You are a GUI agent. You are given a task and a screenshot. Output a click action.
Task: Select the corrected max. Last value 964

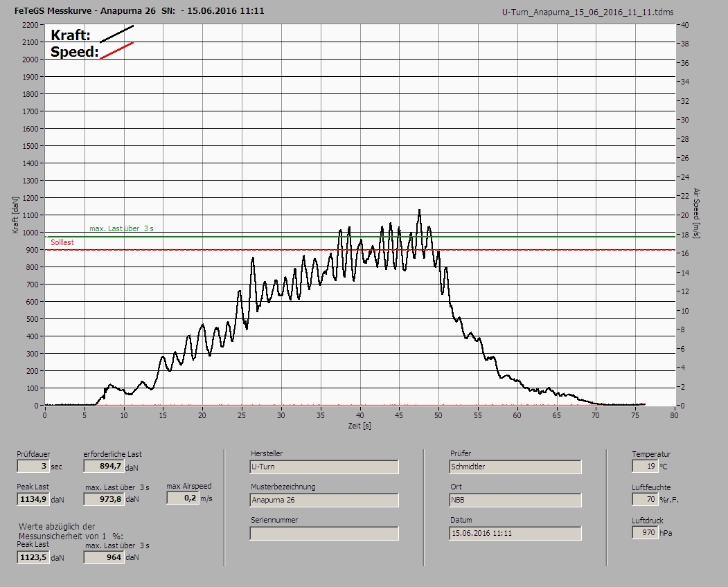point(103,557)
